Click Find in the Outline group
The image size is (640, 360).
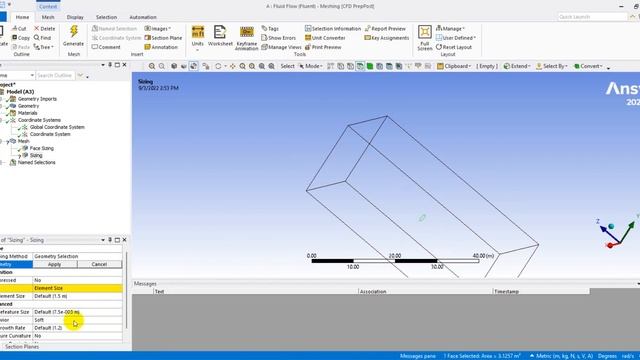(42, 38)
